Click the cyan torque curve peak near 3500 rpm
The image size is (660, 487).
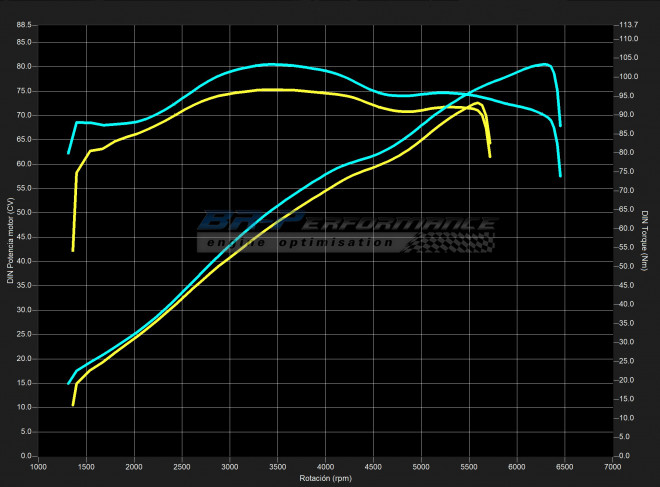click(270, 64)
